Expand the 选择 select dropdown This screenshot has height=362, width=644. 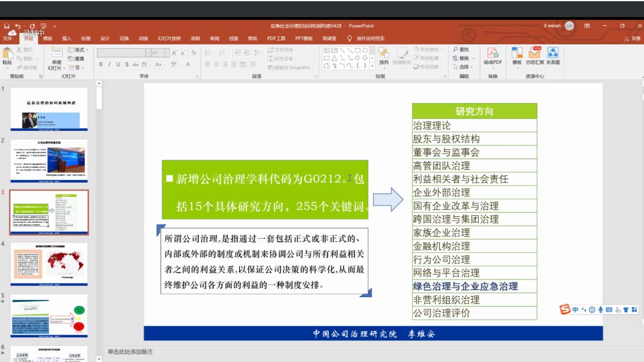(463, 67)
